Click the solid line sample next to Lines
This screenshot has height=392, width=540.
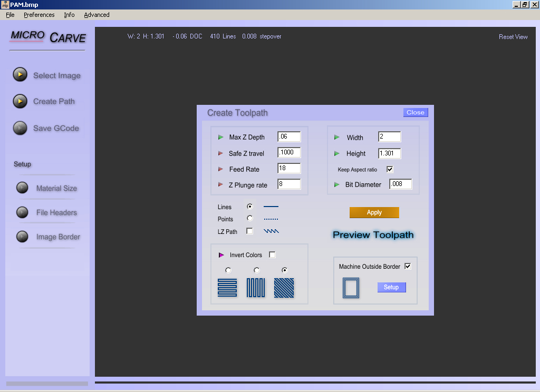pyautogui.click(x=271, y=207)
